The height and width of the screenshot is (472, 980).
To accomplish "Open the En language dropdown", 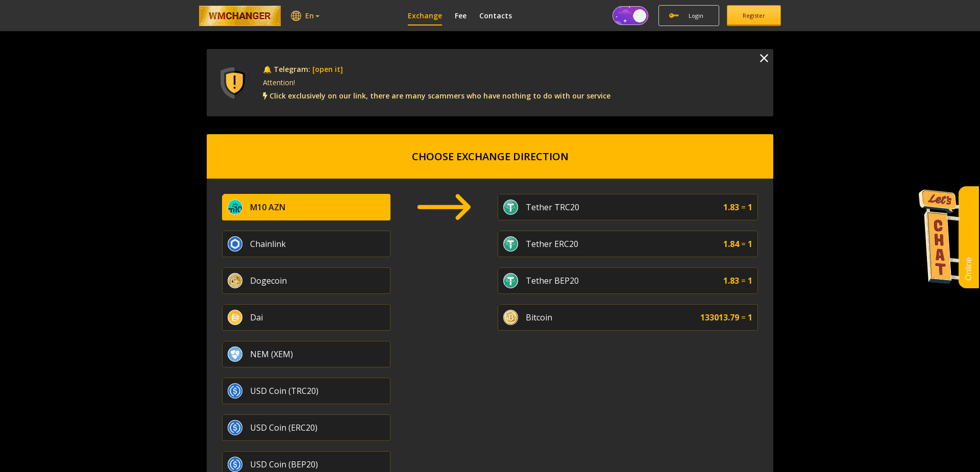I will tap(311, 16).
